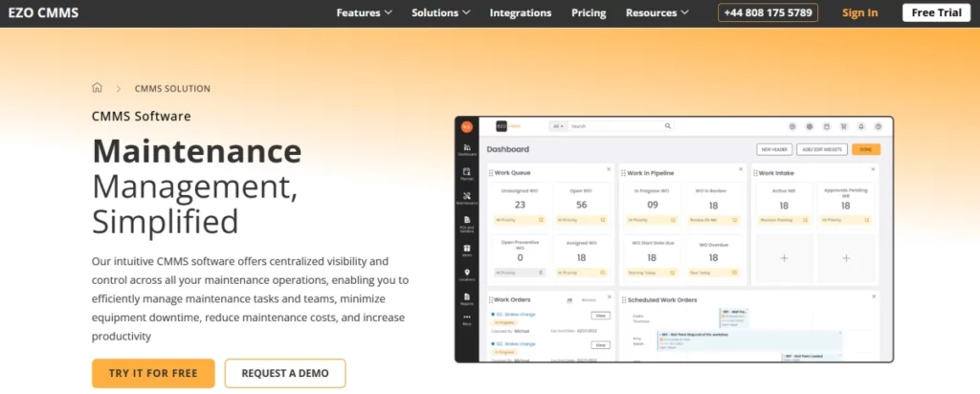Click the home breadcrumb icon

pos(97,88)
